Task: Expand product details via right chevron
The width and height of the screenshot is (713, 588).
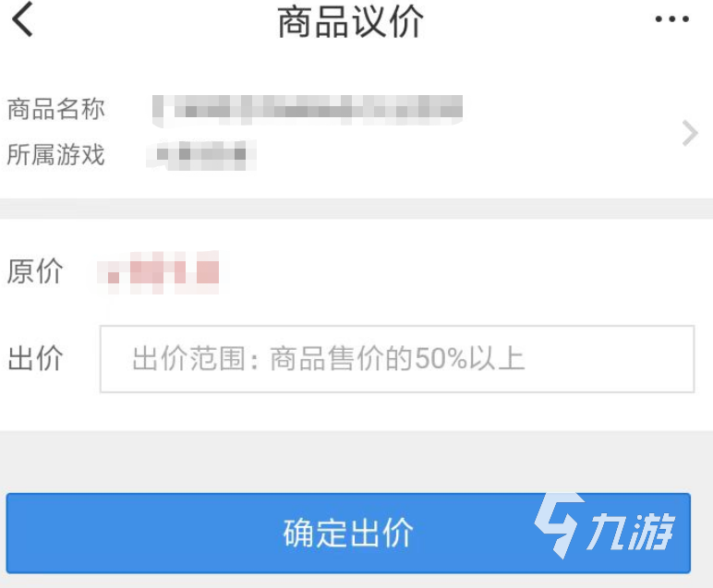Action: click(x=690, y=133)
